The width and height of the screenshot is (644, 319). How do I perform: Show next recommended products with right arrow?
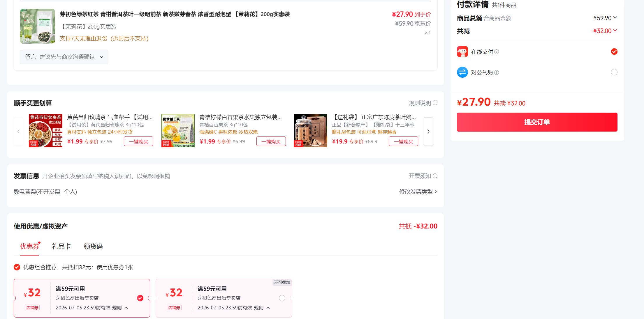428,132
